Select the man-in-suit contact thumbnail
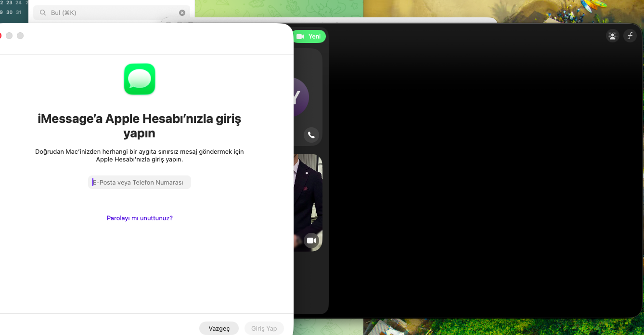Image resolution: width=644 pixels, height=335 pixels. [x=308, y=198]
